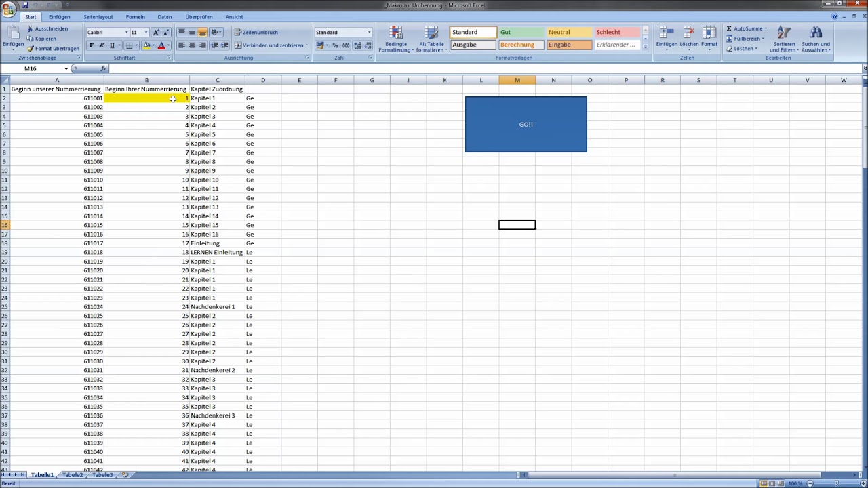
Task: Center cell text horizontally
Action: point(192,45)
